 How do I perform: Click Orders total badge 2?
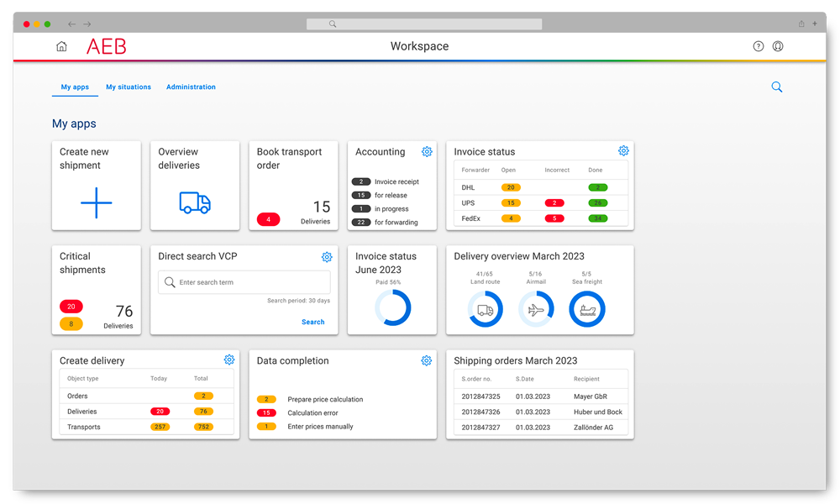coord(203,396)
